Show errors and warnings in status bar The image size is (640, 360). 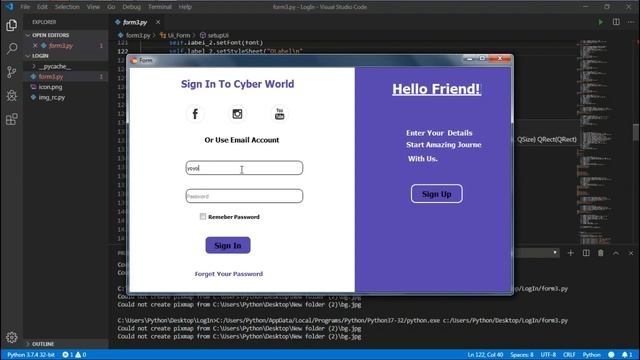click(x=74, y=355)
